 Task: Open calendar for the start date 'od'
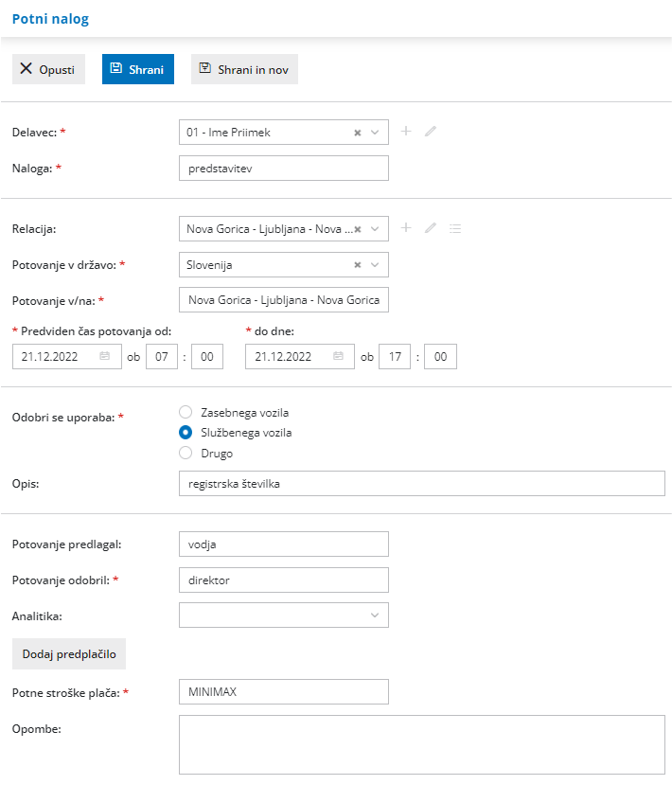tap(105, 357)
